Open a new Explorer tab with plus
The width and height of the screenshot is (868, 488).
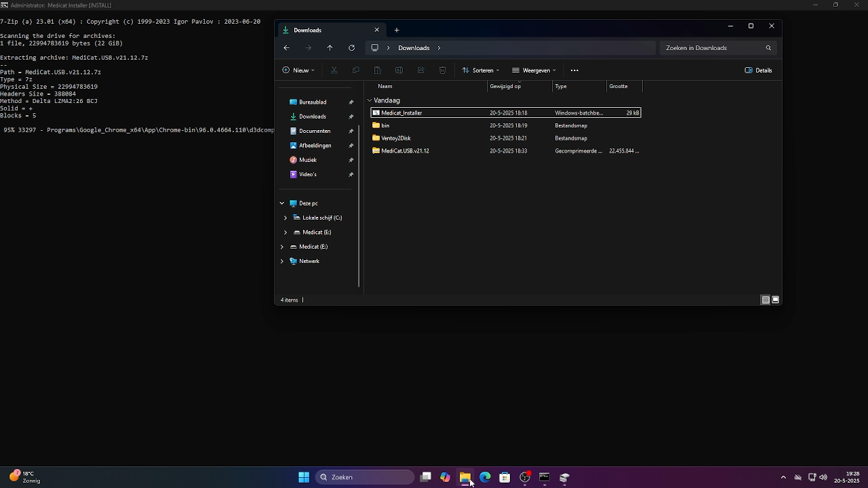pyautogui.click(x=397, y=30)
